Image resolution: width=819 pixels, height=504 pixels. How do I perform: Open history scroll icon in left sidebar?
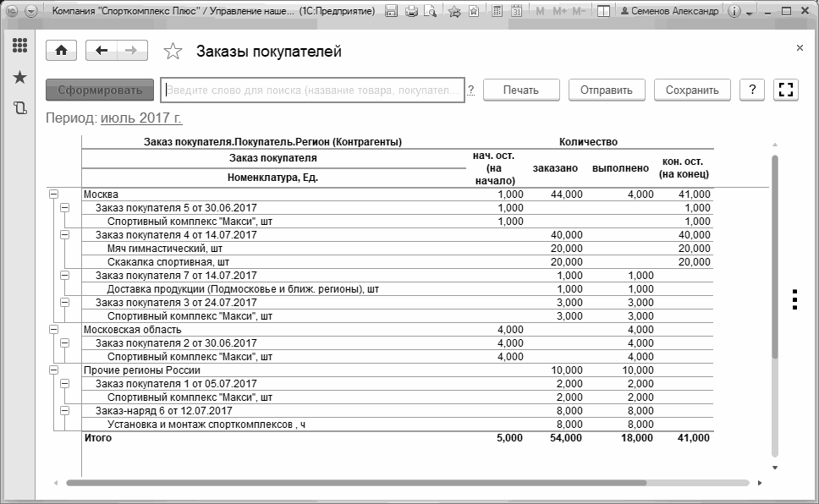coord(19,108)
